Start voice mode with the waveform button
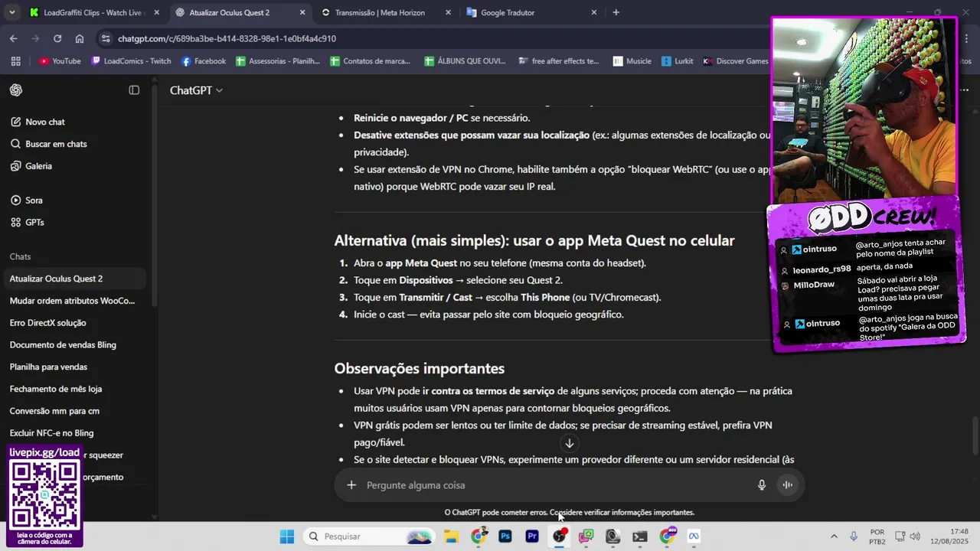980x551 pixels. [x=786, y=485]
